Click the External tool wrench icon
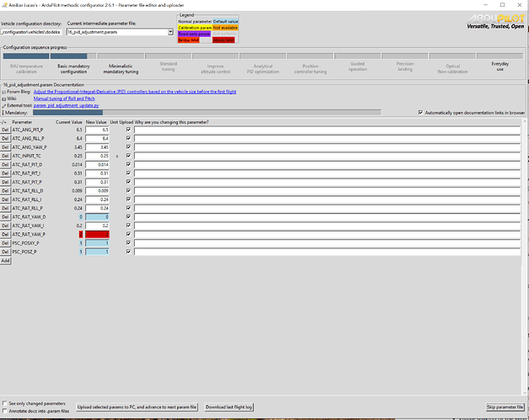529x420 pixels. 3,106
